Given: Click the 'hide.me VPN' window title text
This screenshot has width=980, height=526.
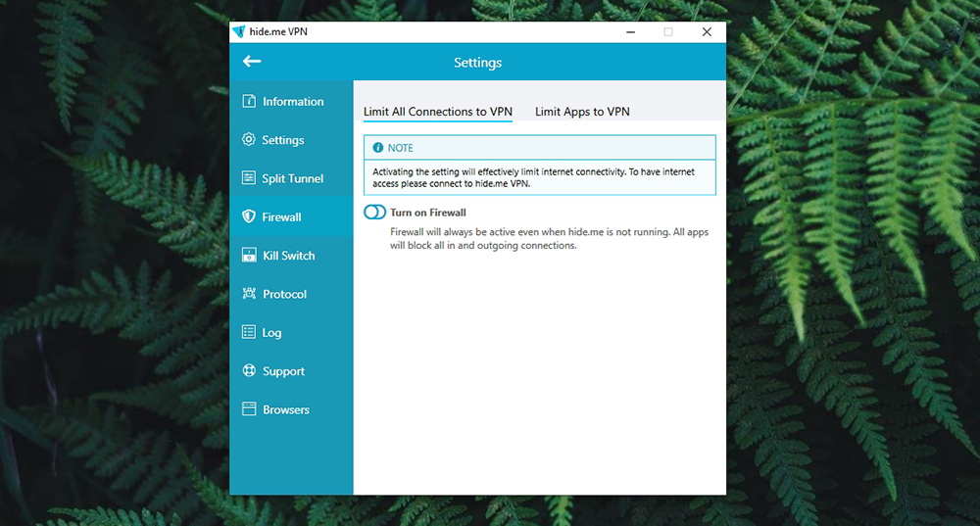Looking at the screenshot, I should 278,32.
